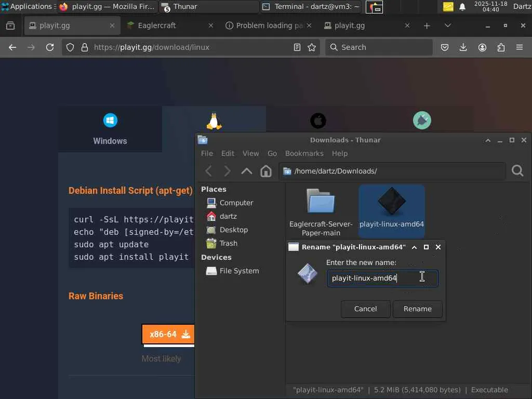The width and height of the screenshot is (532, 399).
Task: Cancel the rename dialog
Action: (x=365, y=309)
